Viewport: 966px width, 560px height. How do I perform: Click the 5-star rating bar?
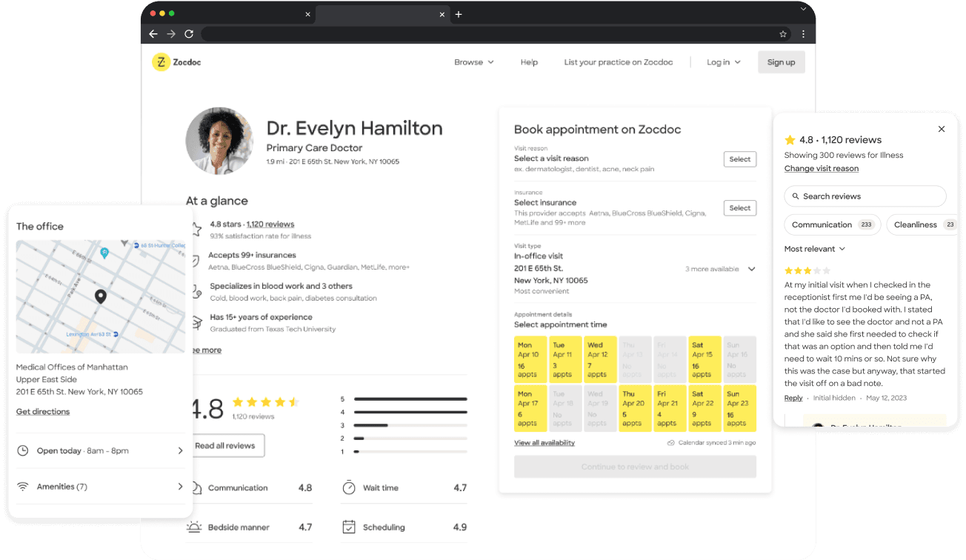410,399
